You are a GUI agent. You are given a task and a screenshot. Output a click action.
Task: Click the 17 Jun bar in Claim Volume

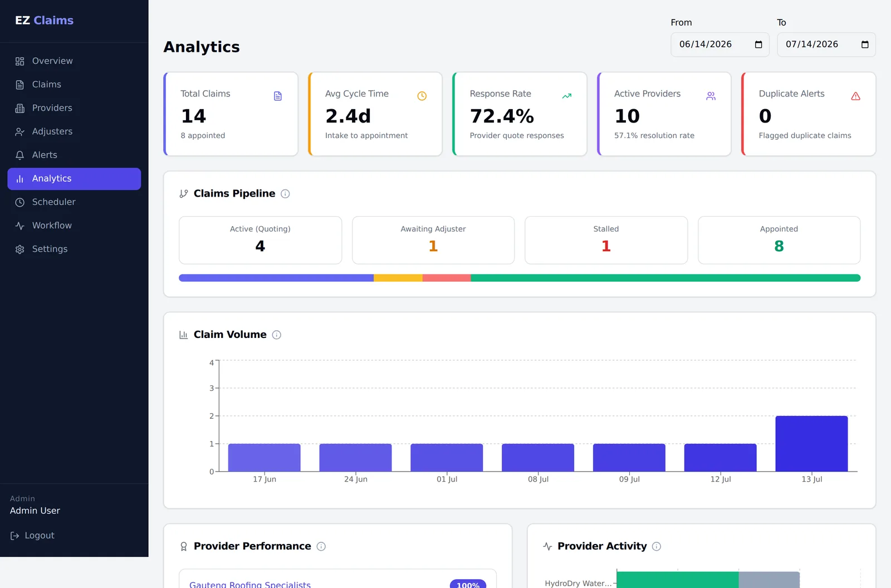point(265,458)
